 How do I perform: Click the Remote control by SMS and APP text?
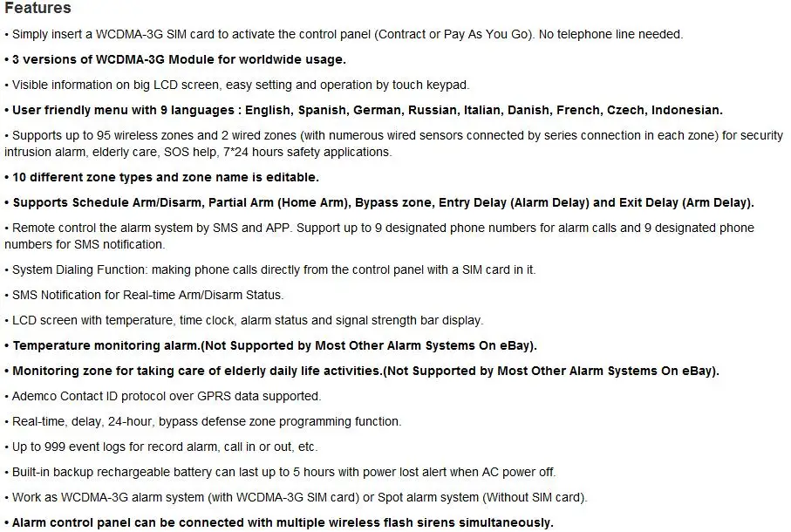pyautogui.click(x=378, y=236)
